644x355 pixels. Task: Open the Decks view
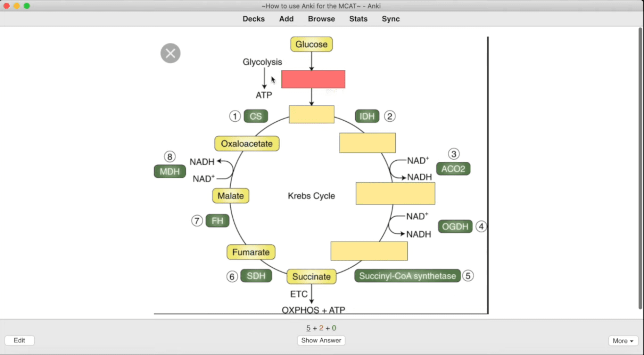click(x=254, y=19)
